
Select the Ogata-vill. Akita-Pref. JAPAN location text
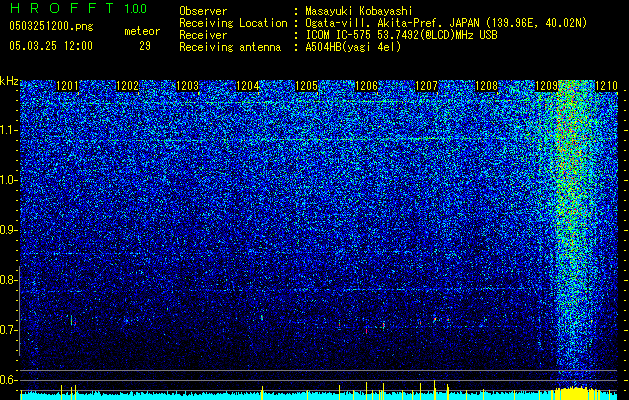[x=446, y=23]
